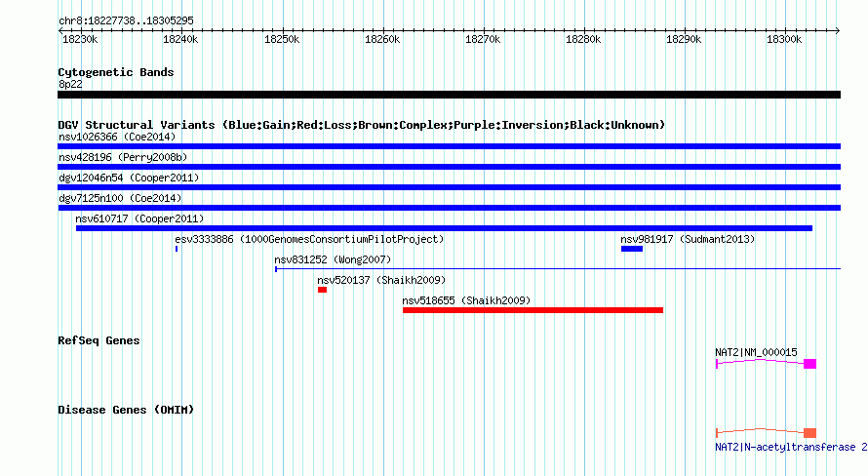The width and height of the screenshot is (868, 476).
Task: Select the DGV Structural Variants track heading
Action: click(362, 125)
